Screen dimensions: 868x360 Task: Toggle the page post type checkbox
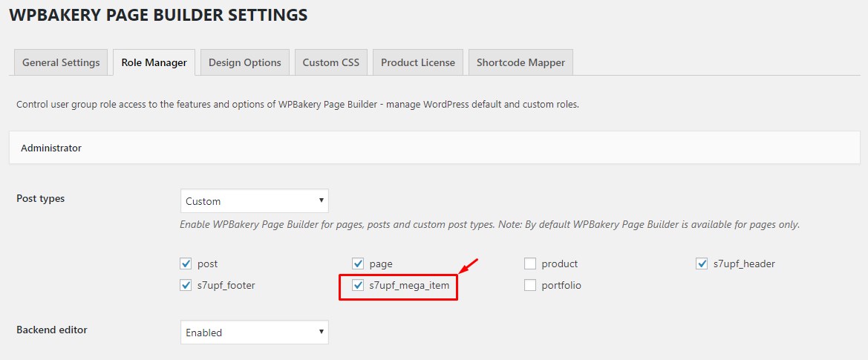point(358,264)
